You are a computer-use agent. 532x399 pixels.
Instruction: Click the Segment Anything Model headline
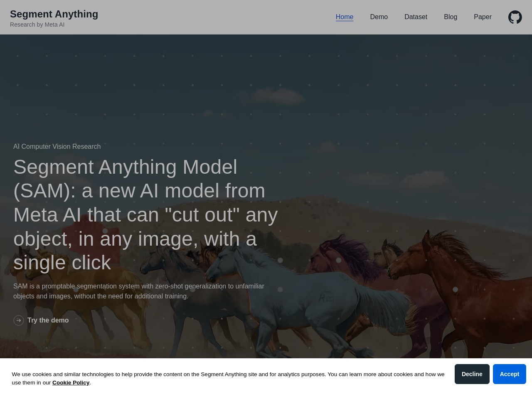(x=145, y=214)
